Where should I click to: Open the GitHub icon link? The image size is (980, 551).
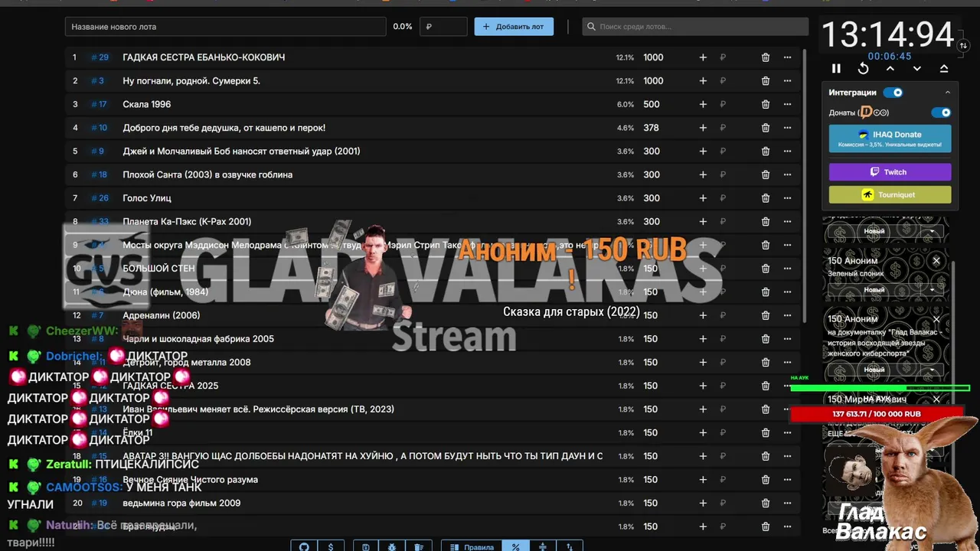[304, 546]
